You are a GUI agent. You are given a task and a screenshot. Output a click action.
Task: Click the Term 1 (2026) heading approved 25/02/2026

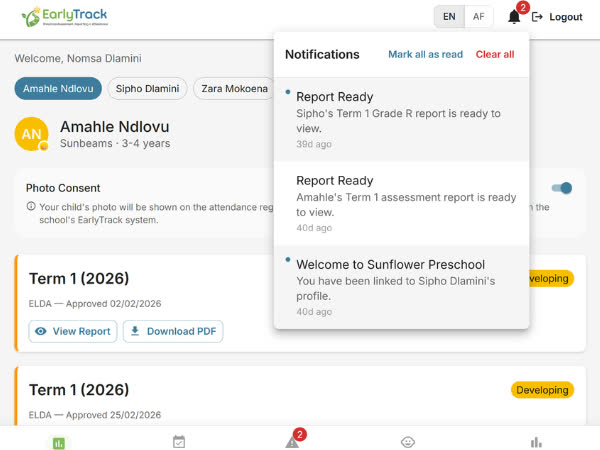tap(79, 390)
